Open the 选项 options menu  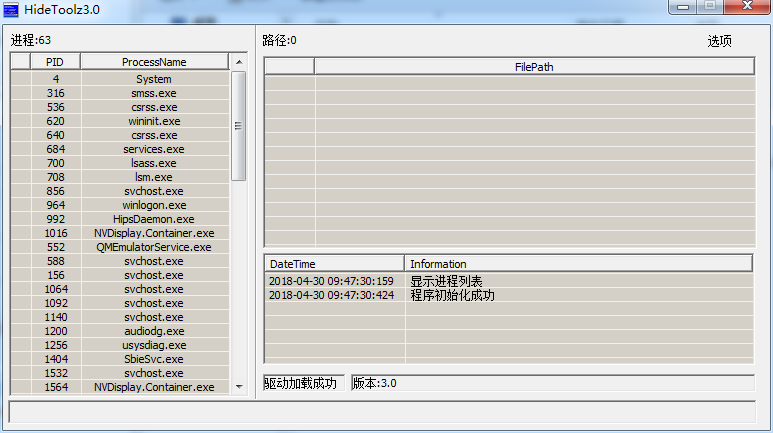(x=719, y=41)
